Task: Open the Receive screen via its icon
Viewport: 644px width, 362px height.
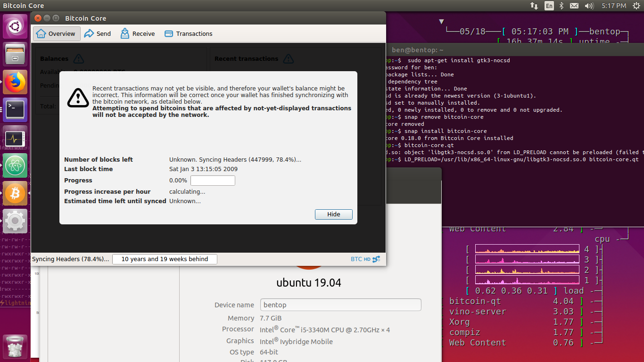Action: point(125,33)
